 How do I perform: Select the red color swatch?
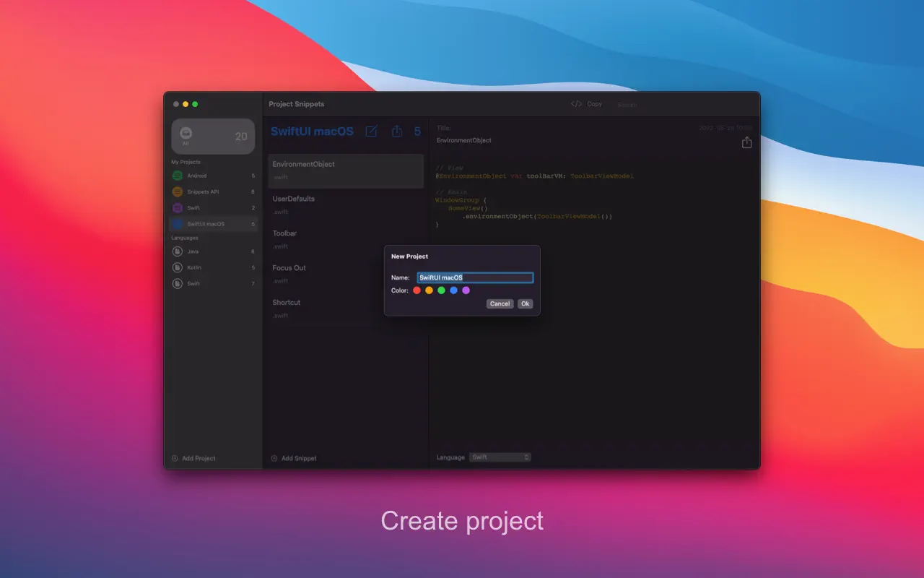[417, 290]
